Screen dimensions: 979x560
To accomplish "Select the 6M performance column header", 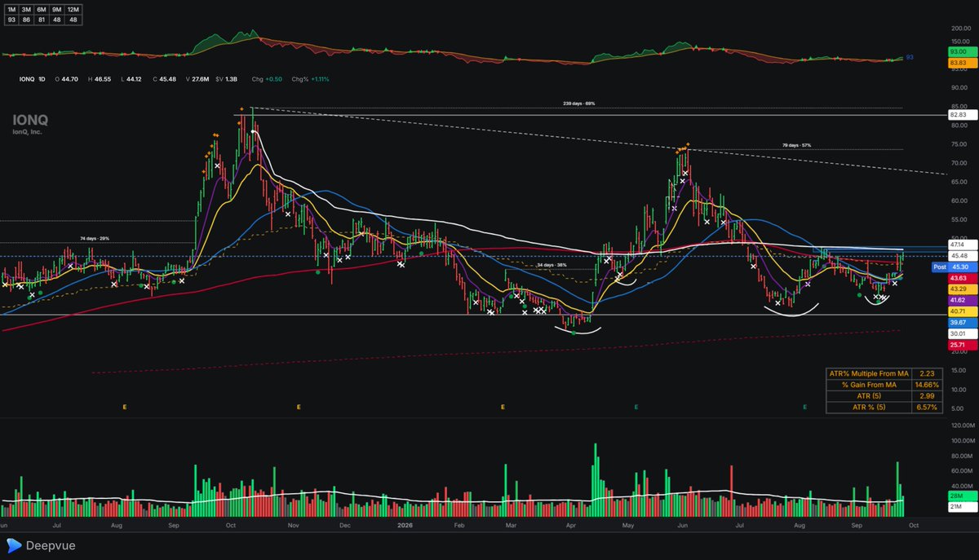I will point(42,9).
